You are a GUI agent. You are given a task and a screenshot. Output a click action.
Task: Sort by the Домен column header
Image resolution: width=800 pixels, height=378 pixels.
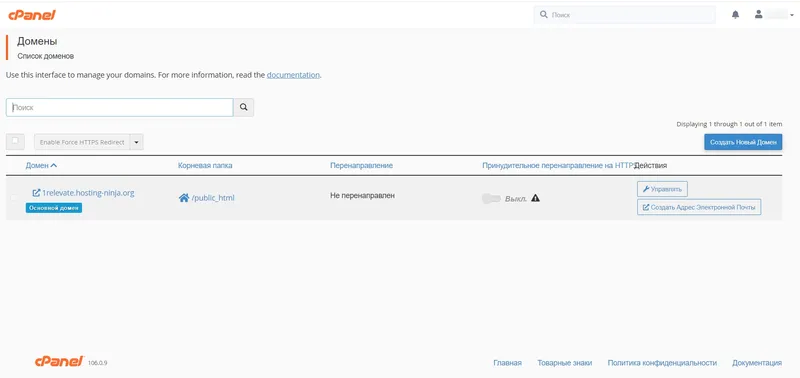[x=41, y=166]
